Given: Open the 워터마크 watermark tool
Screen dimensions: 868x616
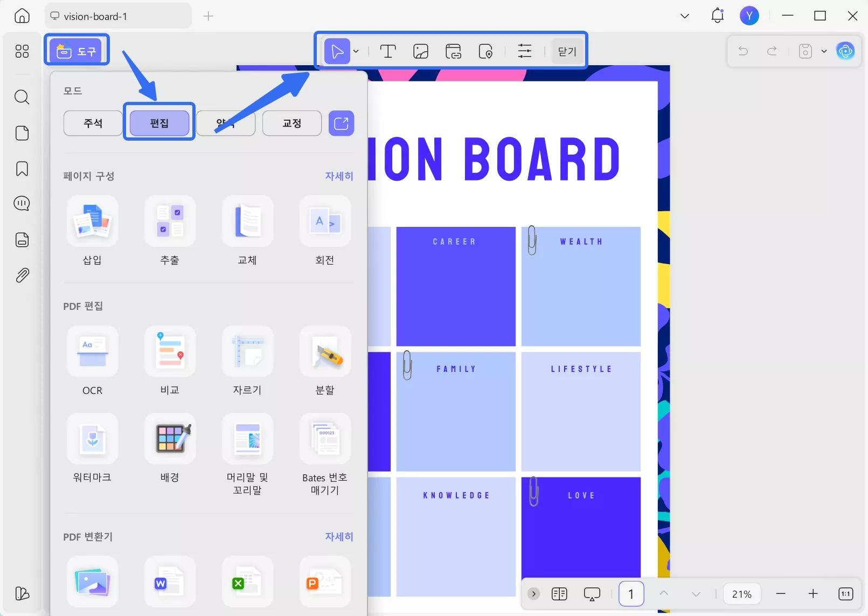Looking at the screenshot, I should coord(93,439).
